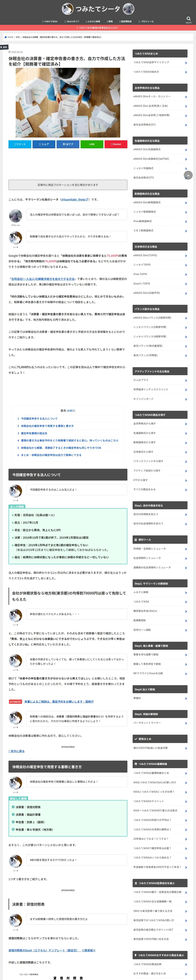Click シータ cat avatar beside 税務署で話を聞きながら bubble
Image resolution: width=196 pixels, height=980 pixels.
pos(16,238)
